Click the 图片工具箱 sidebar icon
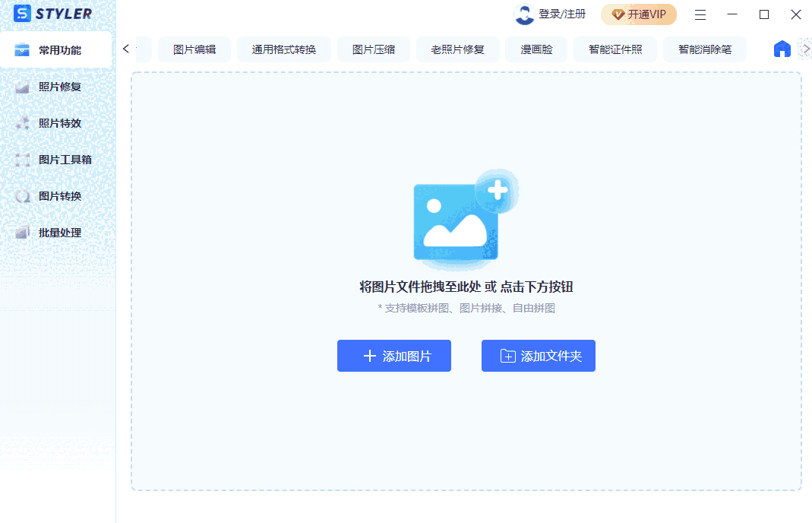 pyautogui.click(x=23, y=160)
